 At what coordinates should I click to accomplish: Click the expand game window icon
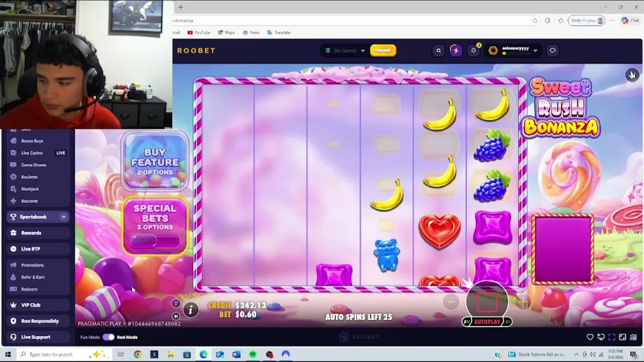[622, 337]
